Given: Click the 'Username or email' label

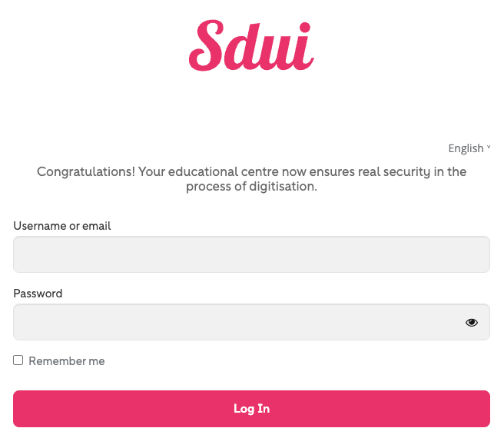Looking at the screenshot, I should click(62, 226).
